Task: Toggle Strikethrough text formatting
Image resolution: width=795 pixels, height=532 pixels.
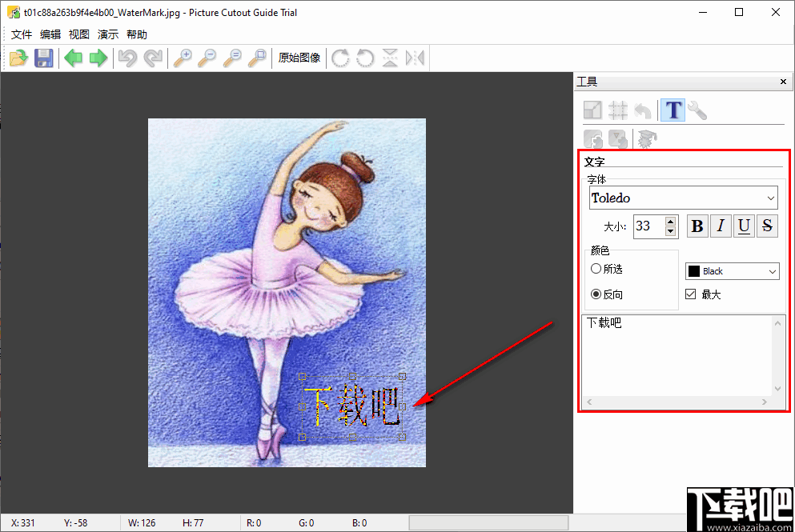Action: tap(767, 226)
